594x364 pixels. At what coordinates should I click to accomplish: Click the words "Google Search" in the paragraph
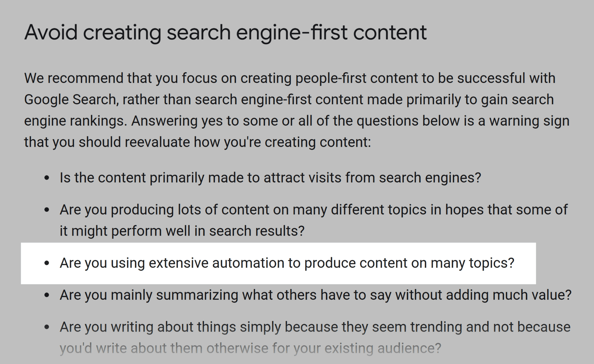click(x=71, y=100)
